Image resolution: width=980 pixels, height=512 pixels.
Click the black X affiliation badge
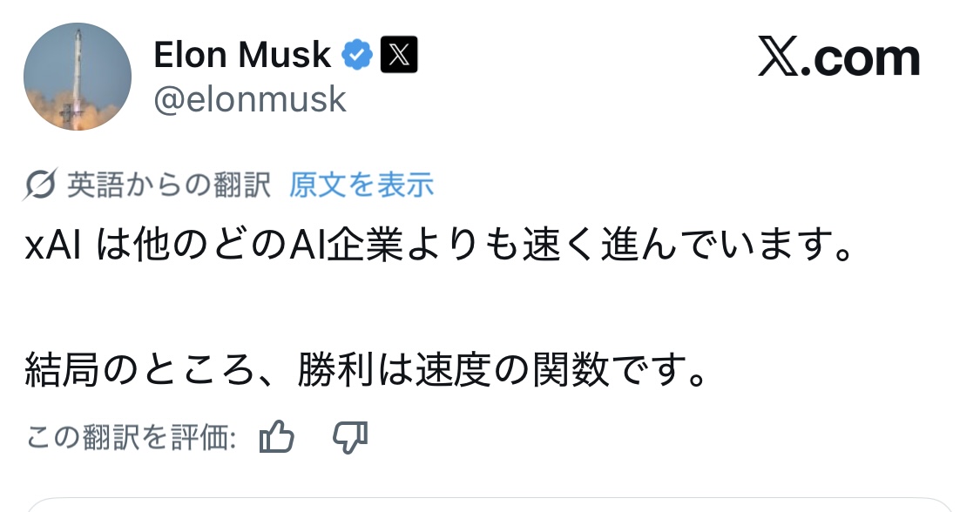tap(399, 57)
